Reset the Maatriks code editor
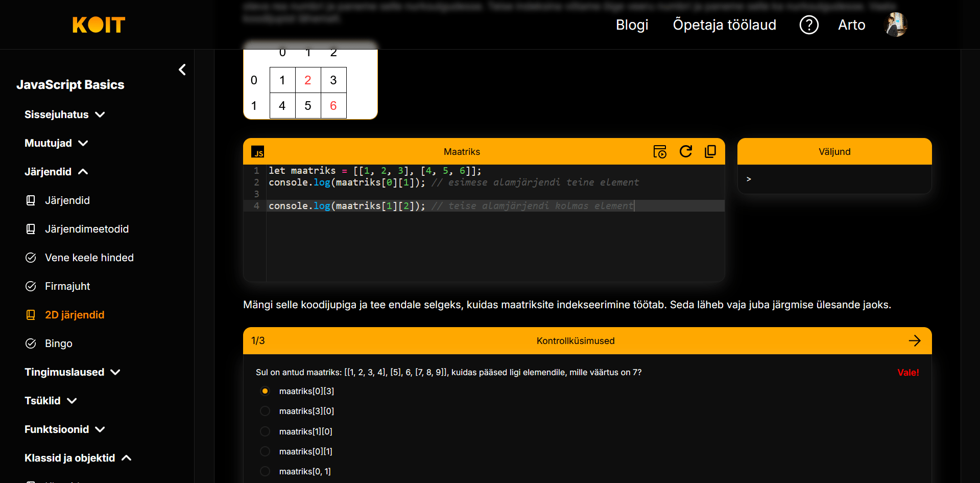 [x=685, y=151]
